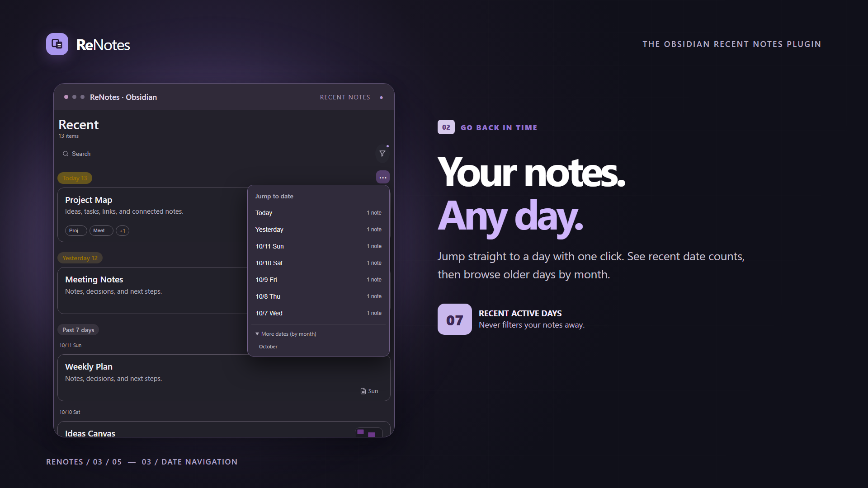
Task: Click the ReNotes logo icon
Action: tap(57, 44)
